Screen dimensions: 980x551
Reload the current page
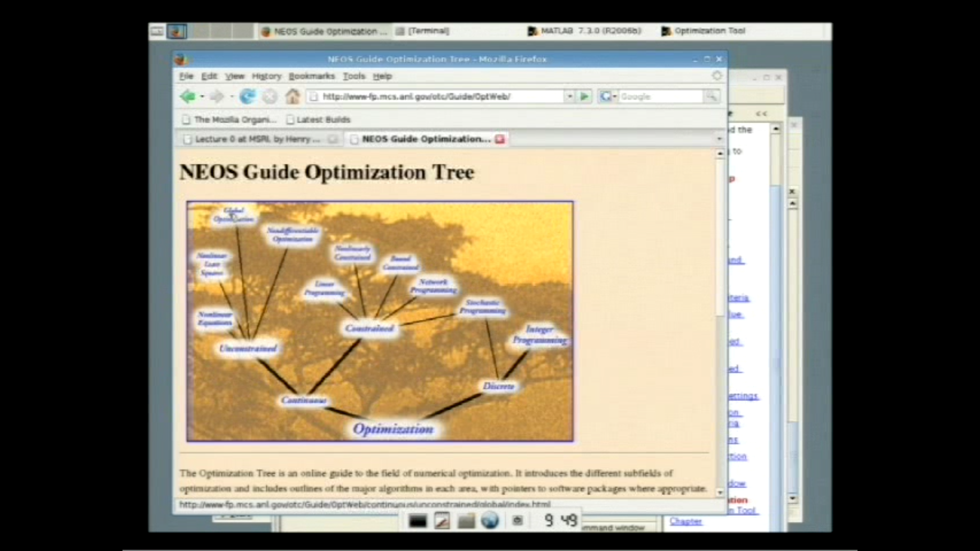coord(249,96)
